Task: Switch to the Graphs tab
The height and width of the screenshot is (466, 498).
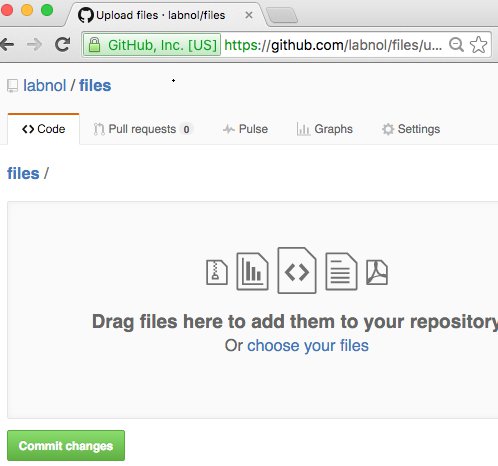Action: click(x=324, y=129)
